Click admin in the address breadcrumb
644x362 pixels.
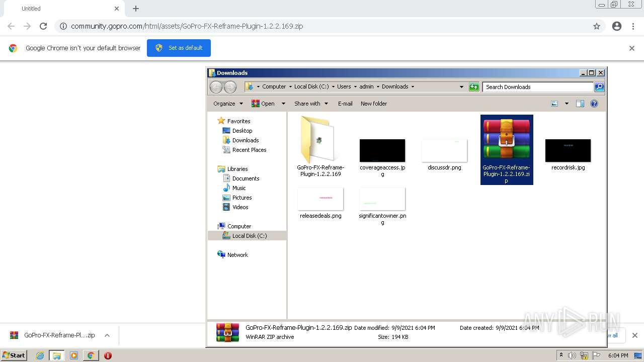point(366,86)
